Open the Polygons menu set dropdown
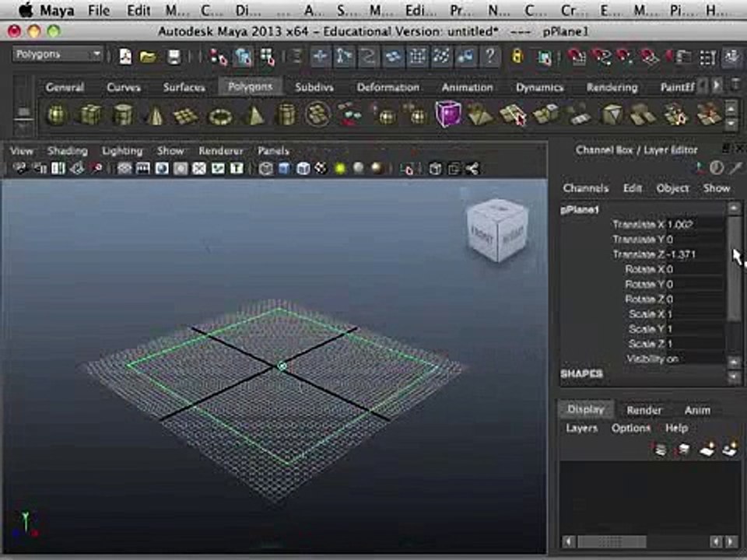The width and height of the screenshot is (747, 560). [x=58, y=54]
